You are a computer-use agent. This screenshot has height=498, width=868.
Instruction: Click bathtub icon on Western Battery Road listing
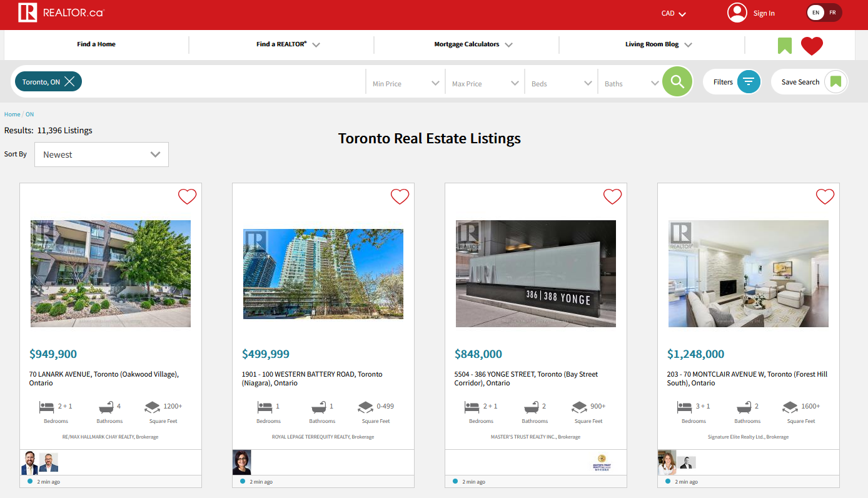319,407
